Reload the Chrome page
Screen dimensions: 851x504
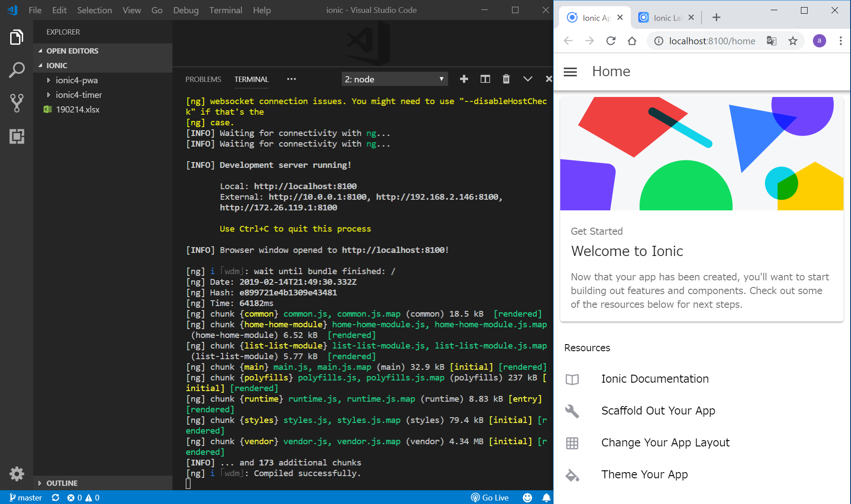click(610, 41)
